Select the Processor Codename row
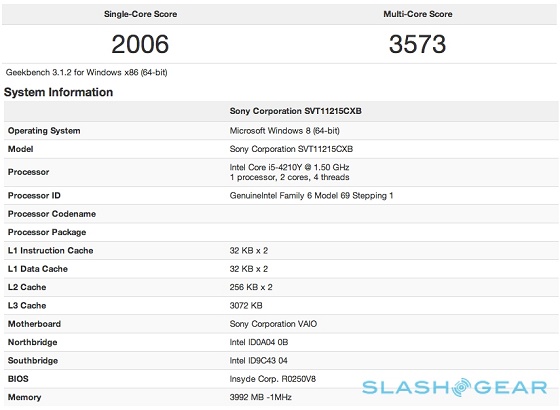 pos(281,214)
